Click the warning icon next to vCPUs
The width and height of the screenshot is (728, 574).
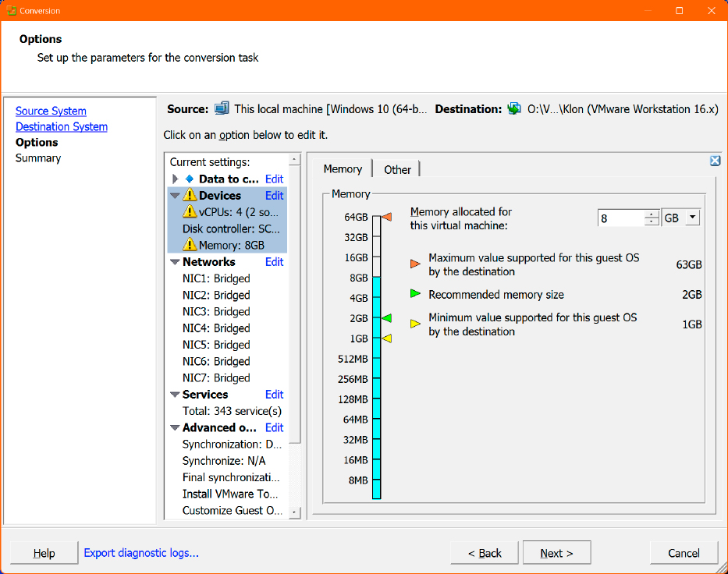(x=190, y=212)
